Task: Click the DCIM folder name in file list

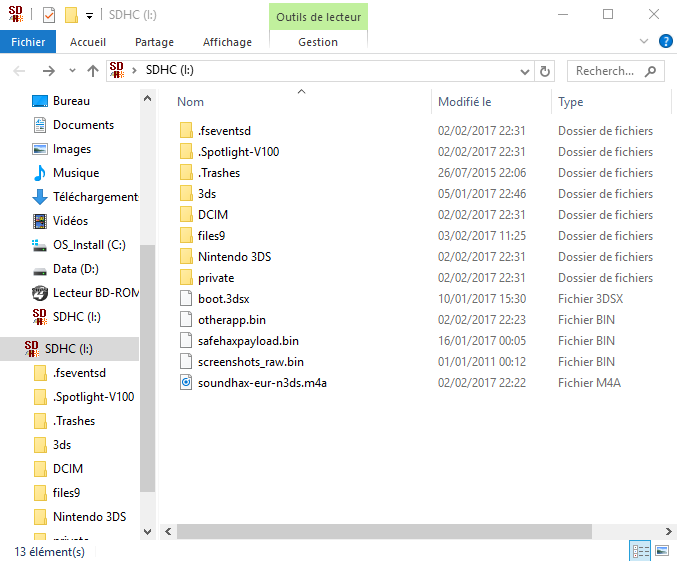Action: 213,215
